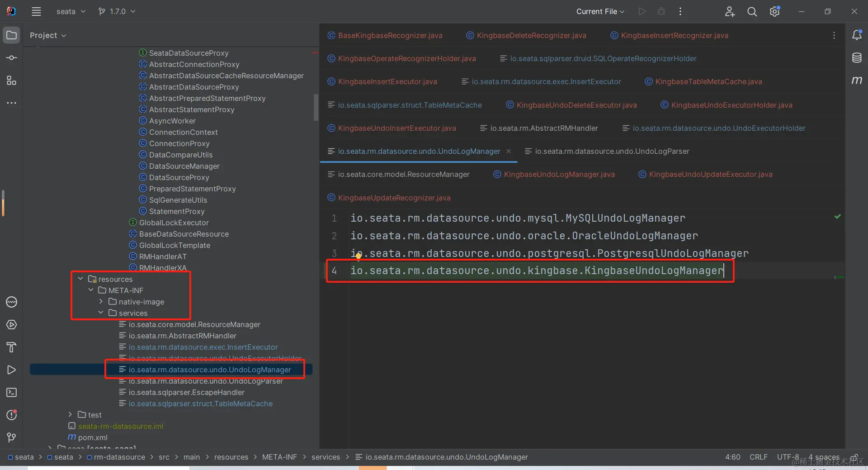Open IDE settings gear
The height and width of the screenshot is (470, 868).
click(774, 12)
